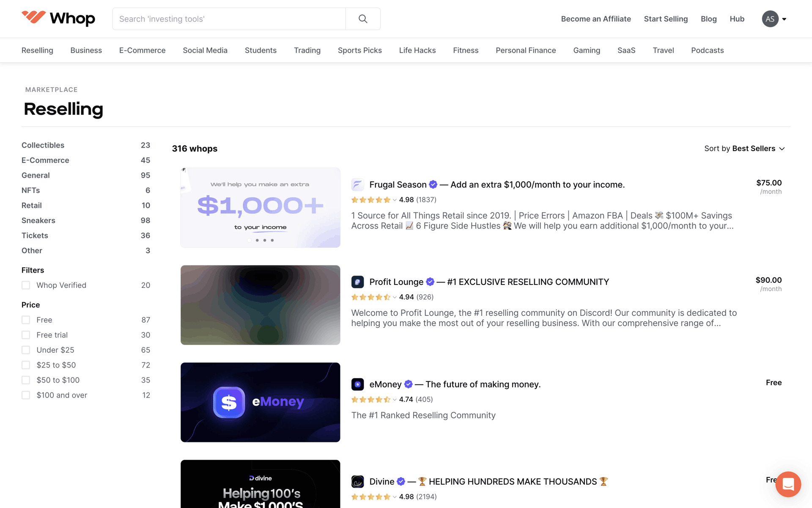Click Divine verified badge

[x=401, y=482]
